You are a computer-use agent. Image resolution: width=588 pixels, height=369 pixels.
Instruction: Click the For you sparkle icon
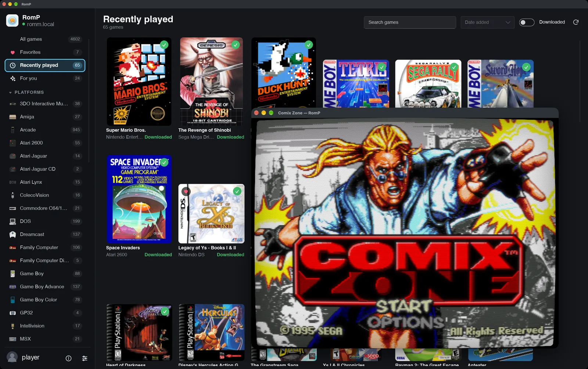pos(12,78)
